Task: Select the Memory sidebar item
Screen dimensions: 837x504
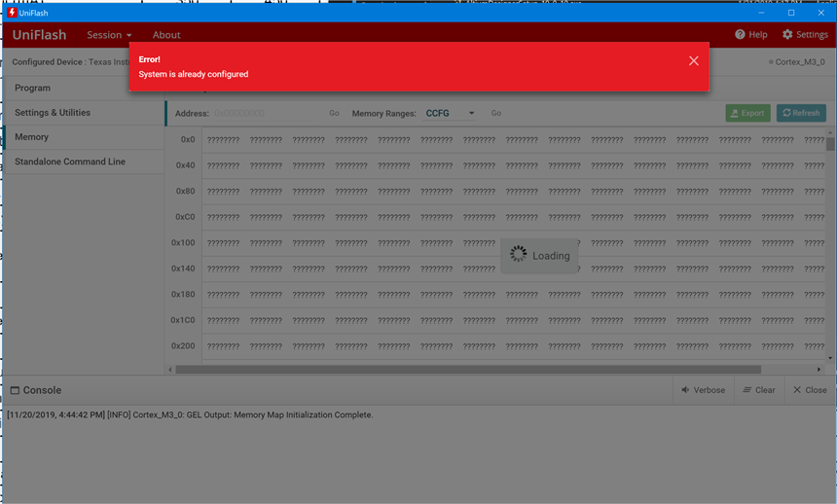Action: point(84,137)
